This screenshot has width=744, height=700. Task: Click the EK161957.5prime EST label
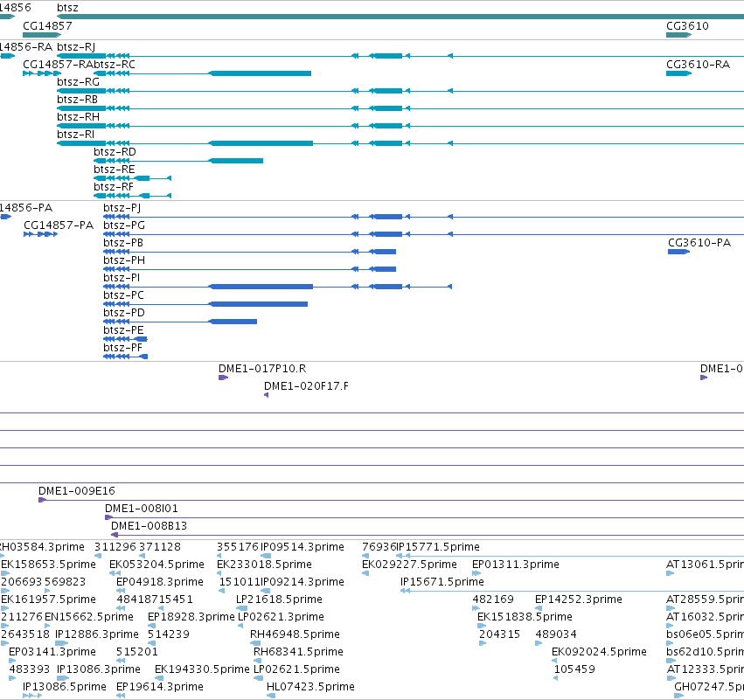(48, 600)
